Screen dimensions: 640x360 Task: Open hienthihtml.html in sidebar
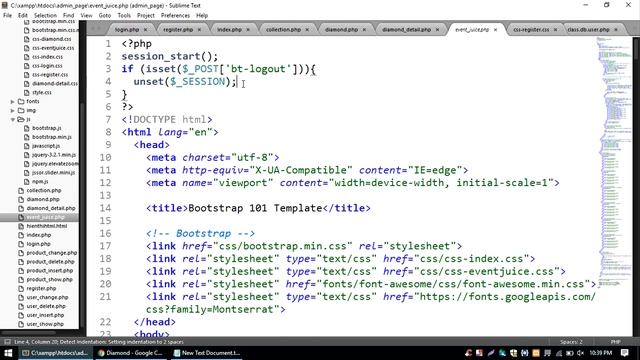click(x=47, y=226)
